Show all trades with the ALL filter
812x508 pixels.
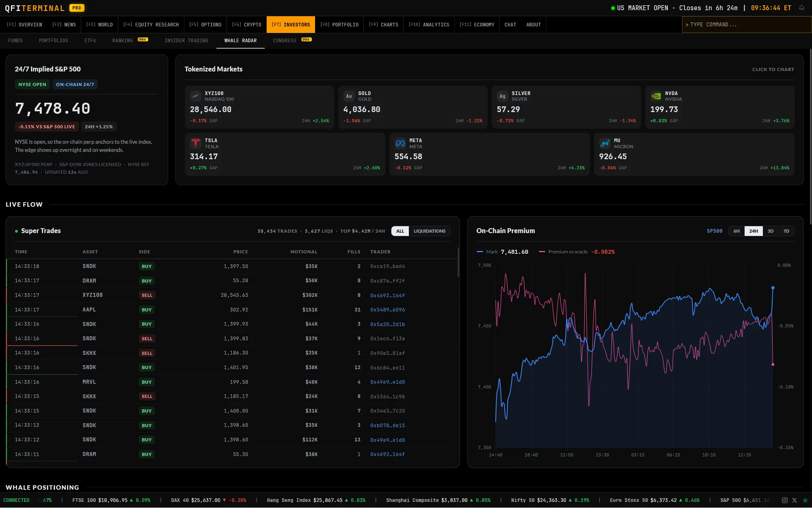pyautogui.click(x=400, y=231)
